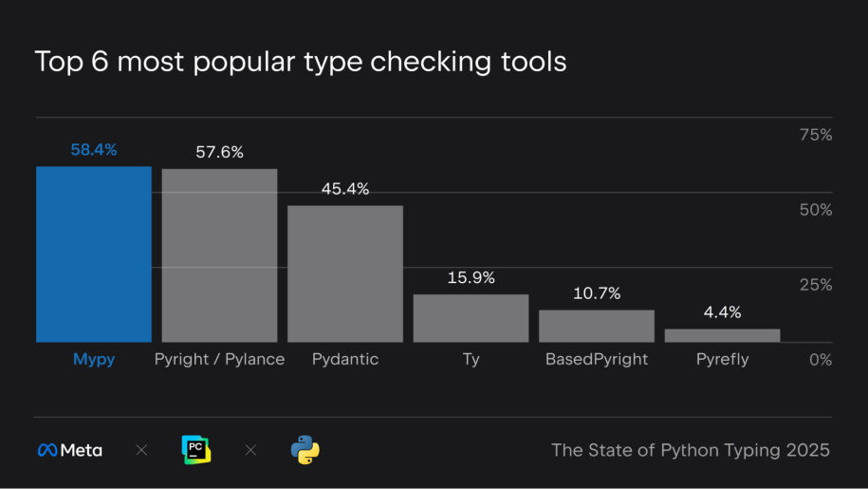Click the Pydantic axis label

[x=345, y=360]
